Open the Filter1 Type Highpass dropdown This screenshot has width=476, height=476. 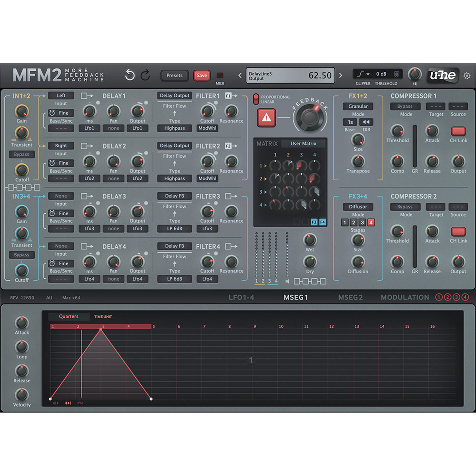(175, 128)
